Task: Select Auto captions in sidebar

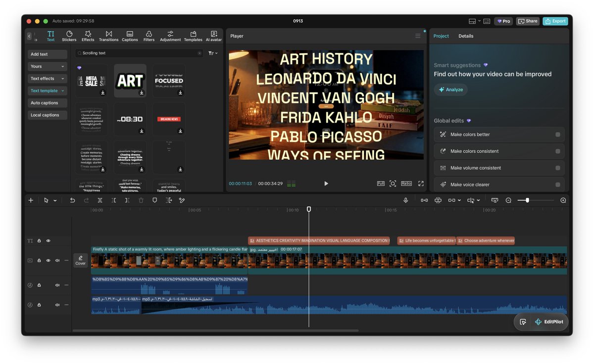Action: click(x=48, y=103)
